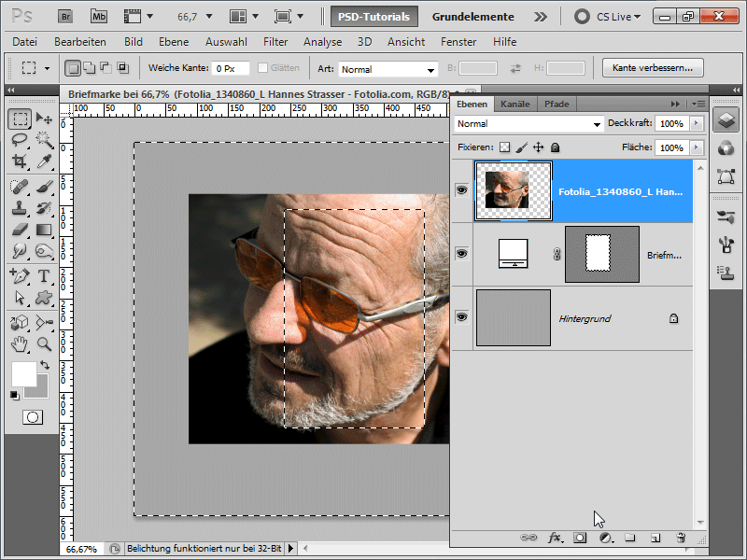747x560 pixels.
Task: Select the Eraser tool
Action: (x=20, y=230)
